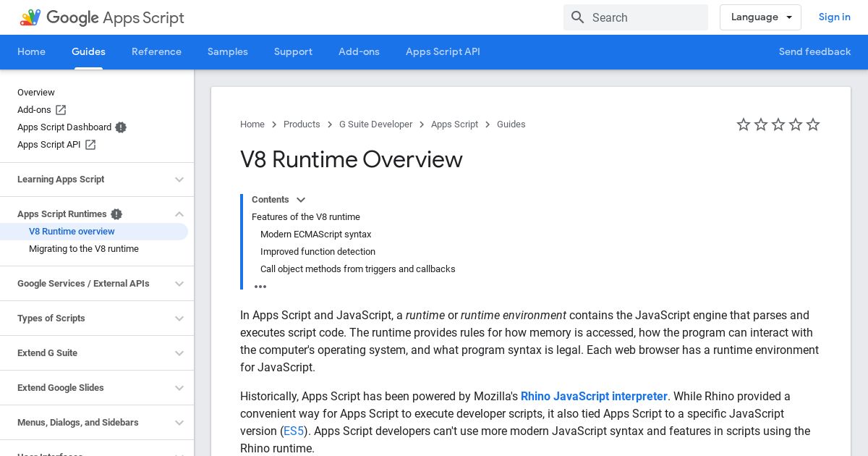Jump to Modern ECMAScript syntax
Viewport: 868px width, 456px height.
click(315, 235)
